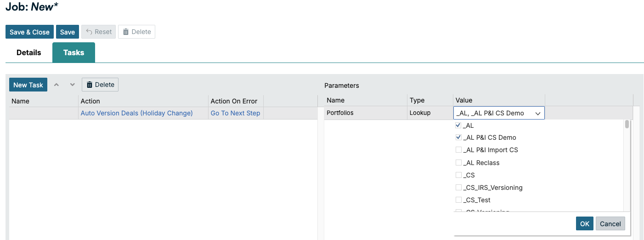Collapse the Portfolios value dropdown
Screen dimensions: 644x240
point(538,113)
